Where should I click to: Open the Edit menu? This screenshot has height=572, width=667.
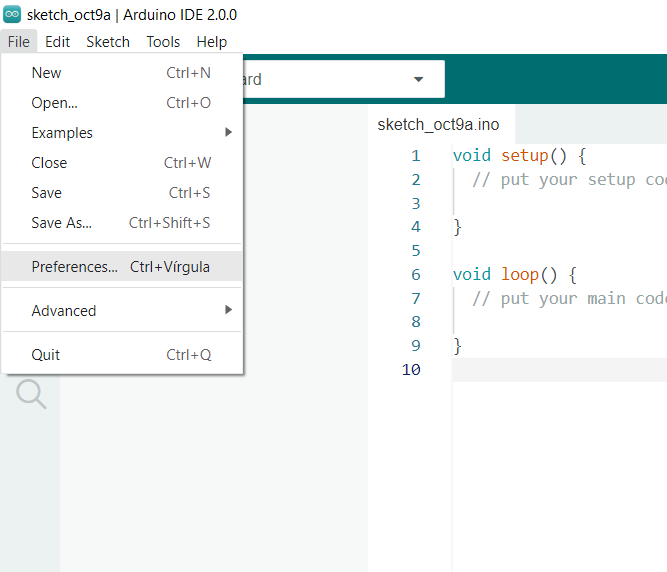click(57, 42)
